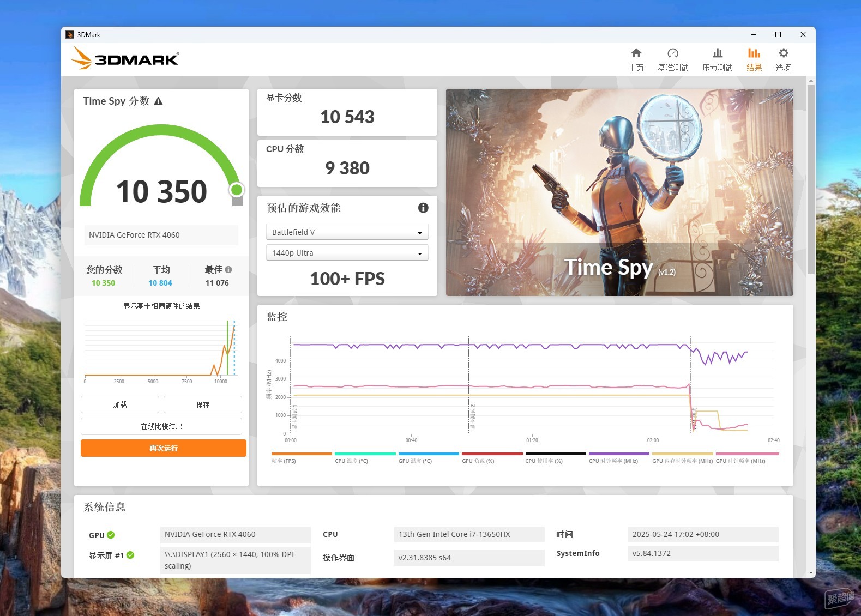The image size is (861, 616).
Task: Click the orange 再次运行 run again button
Action: point(164,448)
